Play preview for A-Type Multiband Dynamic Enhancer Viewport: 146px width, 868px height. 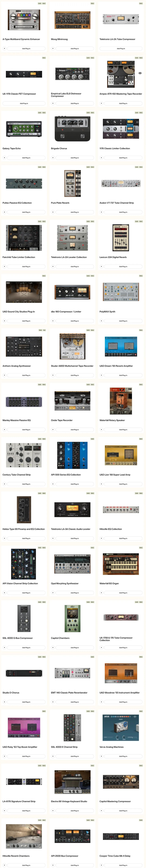4,48
